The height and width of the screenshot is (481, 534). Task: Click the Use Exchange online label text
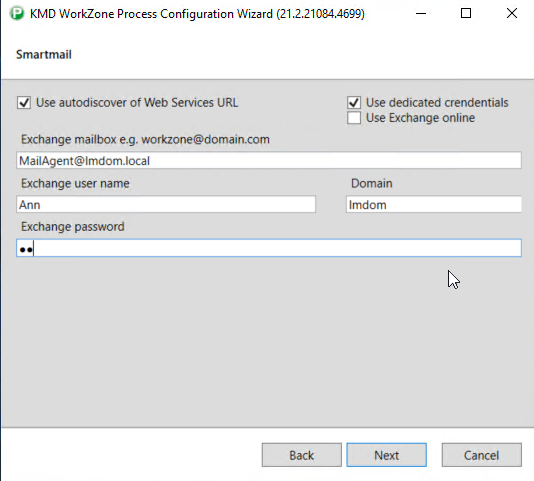coord(420,118)
